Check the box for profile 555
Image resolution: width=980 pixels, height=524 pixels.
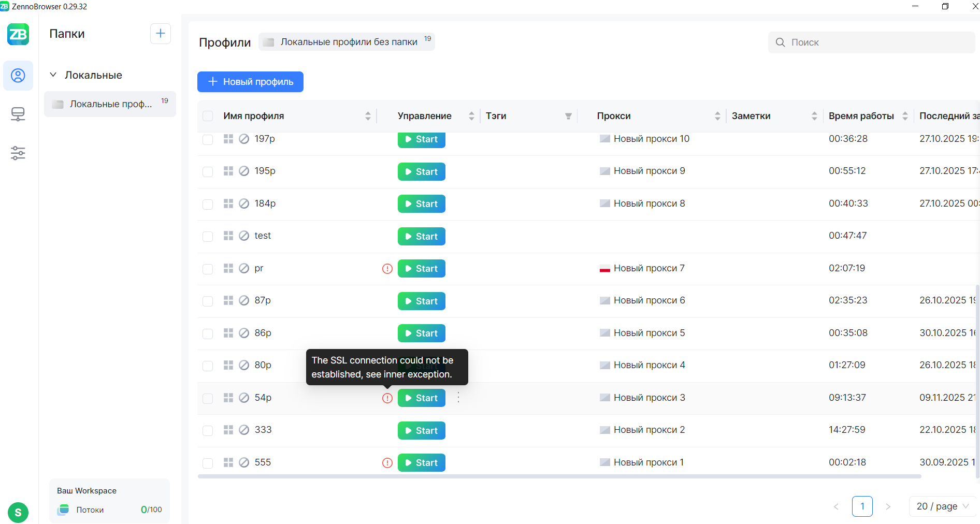coord(208,463)
